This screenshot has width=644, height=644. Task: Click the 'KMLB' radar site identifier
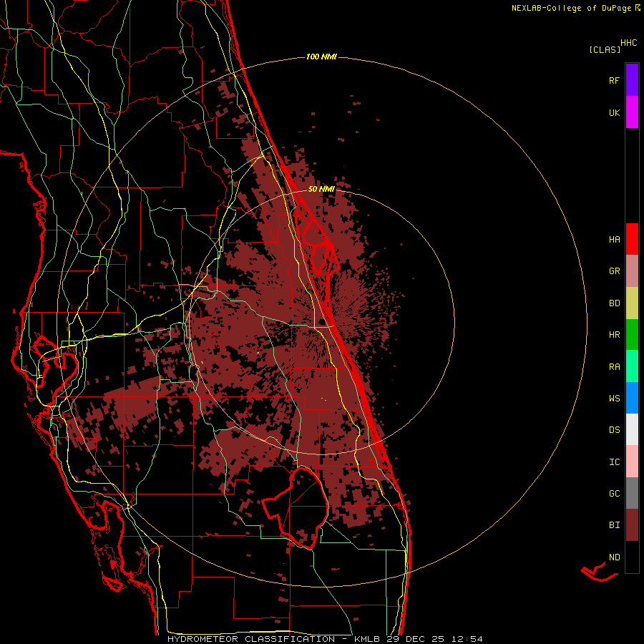click(369, 639)
